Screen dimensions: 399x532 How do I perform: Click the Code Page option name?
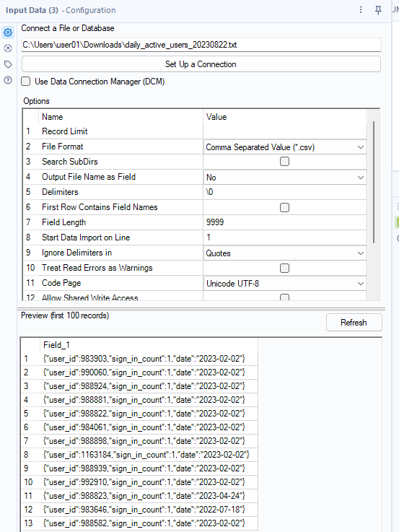(61, 283)
